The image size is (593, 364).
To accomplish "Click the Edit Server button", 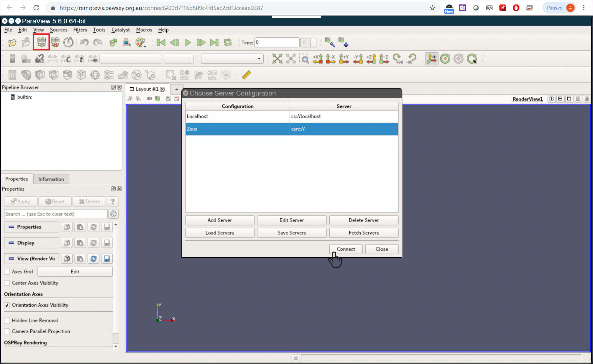I will [x=291, y=220].
